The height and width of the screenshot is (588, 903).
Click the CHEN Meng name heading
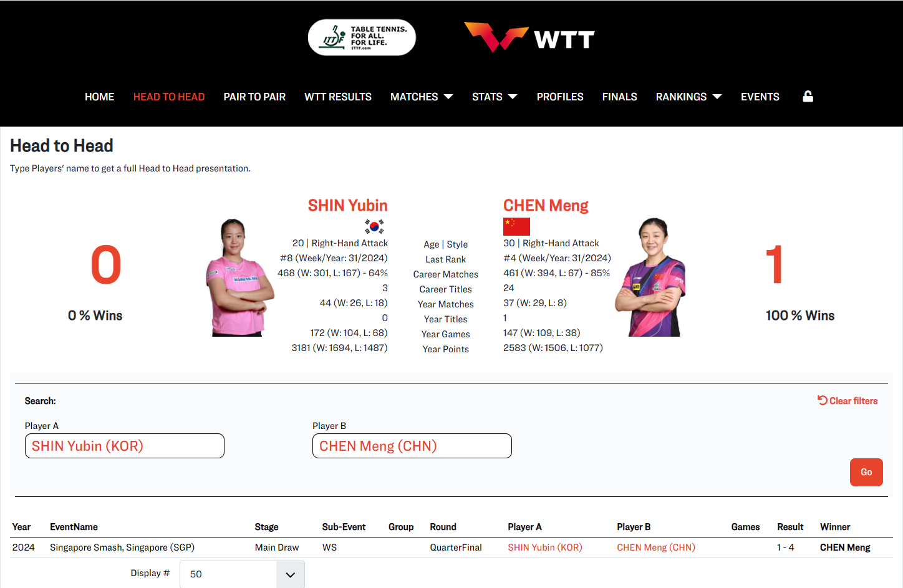[546, 205]
